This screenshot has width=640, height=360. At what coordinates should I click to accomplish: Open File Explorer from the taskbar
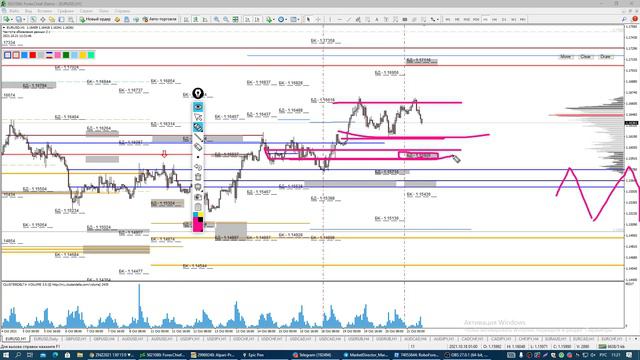80,355
